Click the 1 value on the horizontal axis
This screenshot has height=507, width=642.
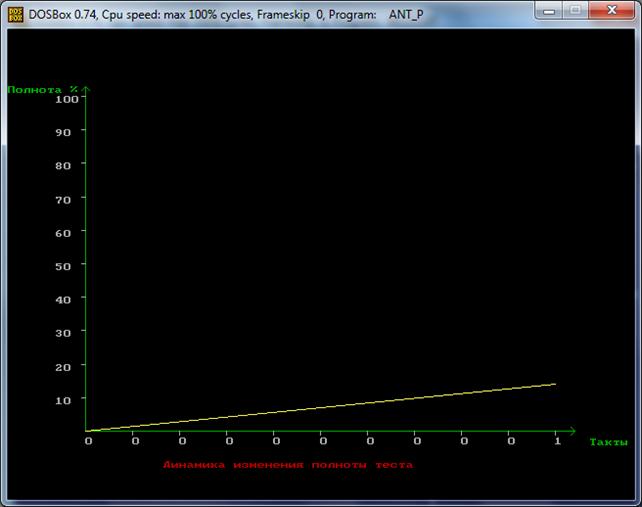(x=557, y=441)
